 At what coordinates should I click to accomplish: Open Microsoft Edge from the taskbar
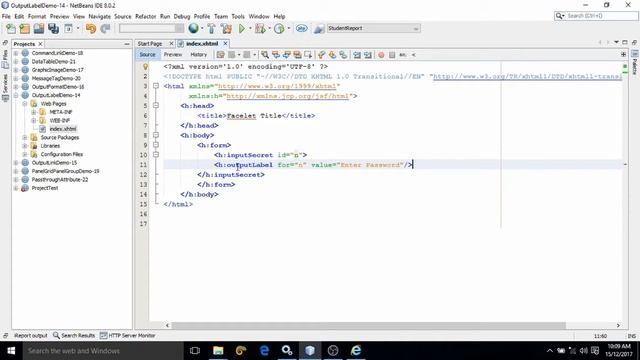coord(264,351)
